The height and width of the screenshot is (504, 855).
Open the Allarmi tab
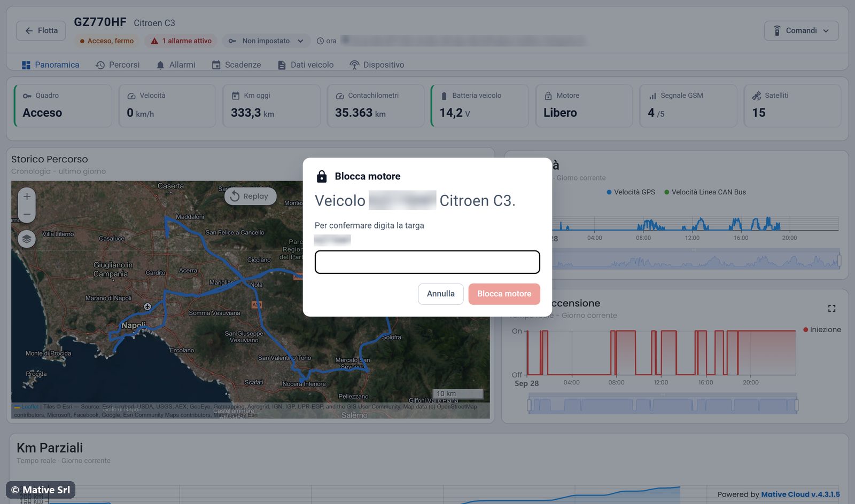click(x=176, y=65)
